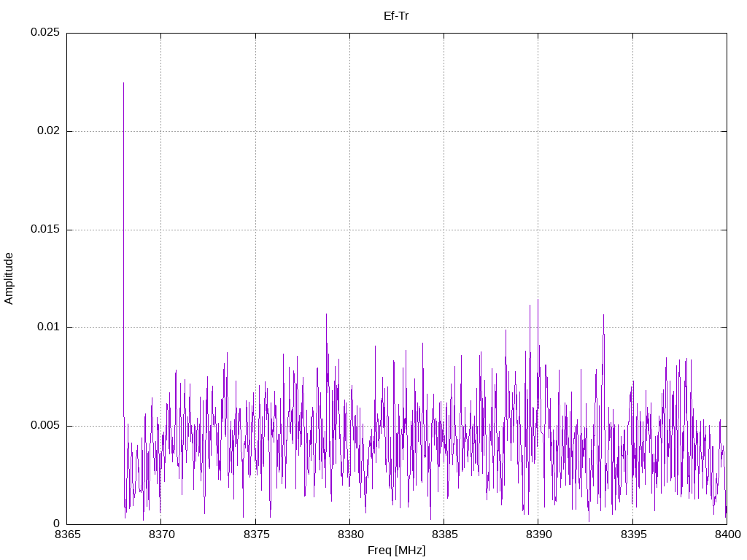
Task: Click the 0.025 y-axis tick label
Action: pyautogui.click(x=45, y=32)
